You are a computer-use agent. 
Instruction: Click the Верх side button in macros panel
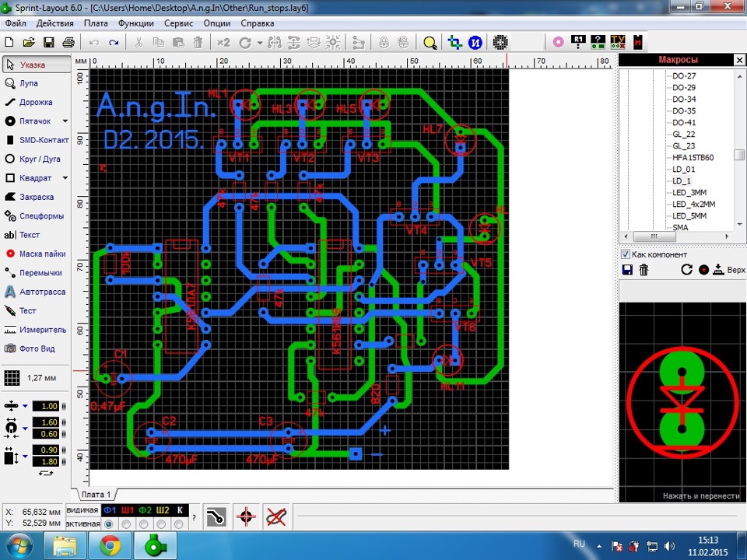click(x=729, y=270)
